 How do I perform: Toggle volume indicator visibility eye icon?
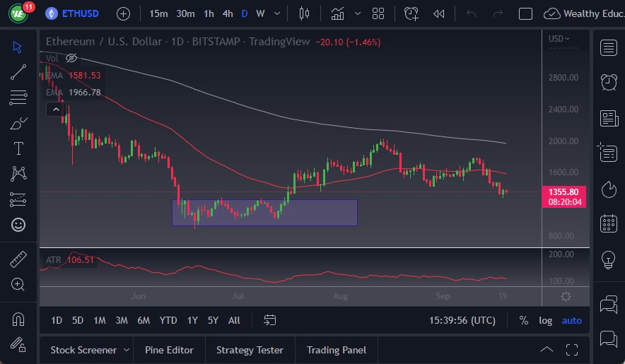pyautogui.click(x=71, y=58)
